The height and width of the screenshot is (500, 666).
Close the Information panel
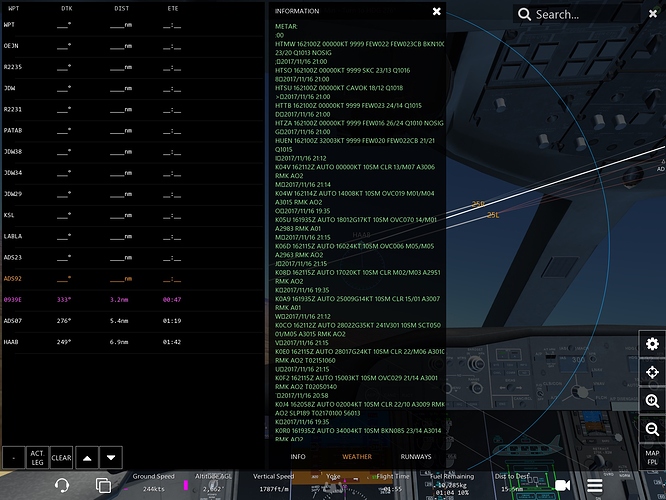tap(436, 11)
